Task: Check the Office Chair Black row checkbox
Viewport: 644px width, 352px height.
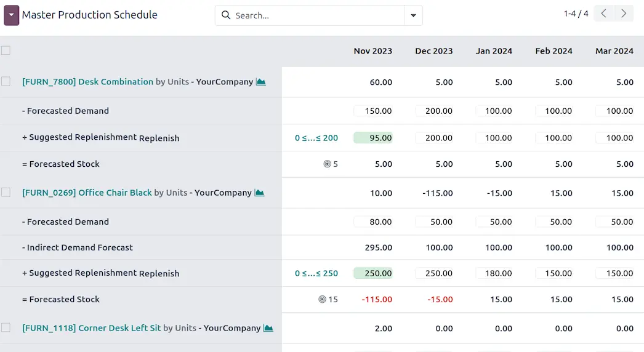Action: pos(6,192)
